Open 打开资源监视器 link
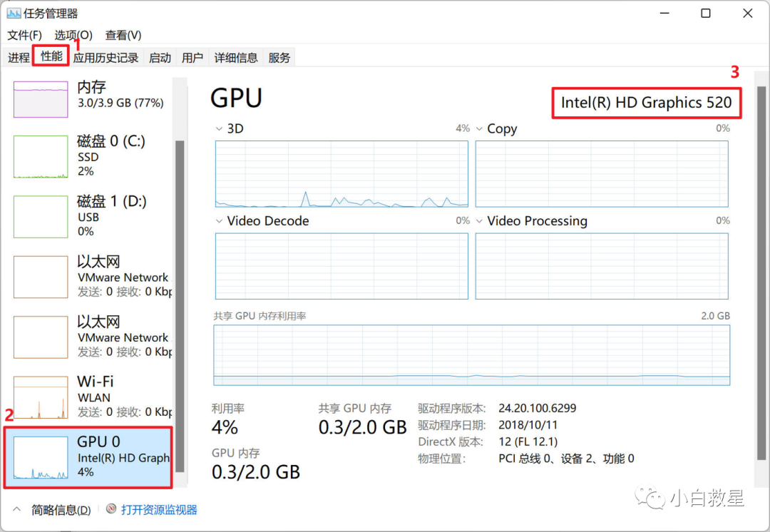770x532 pixels. (x=159, y=510)
